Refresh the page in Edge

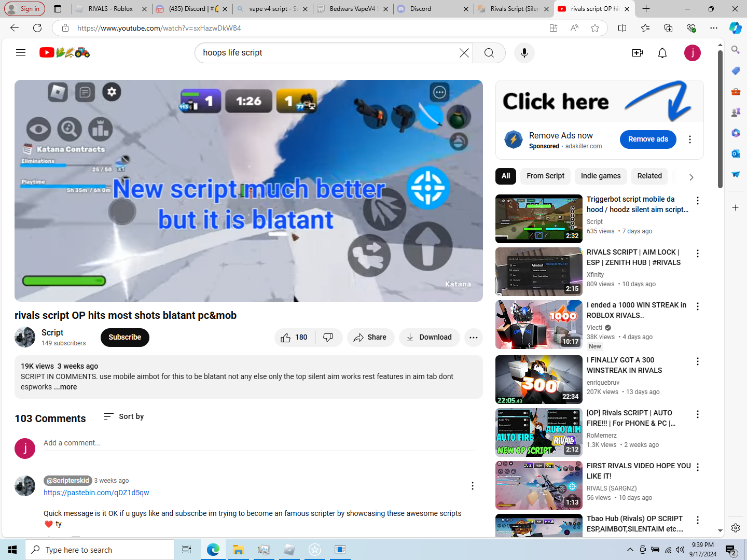coord(37,28)
